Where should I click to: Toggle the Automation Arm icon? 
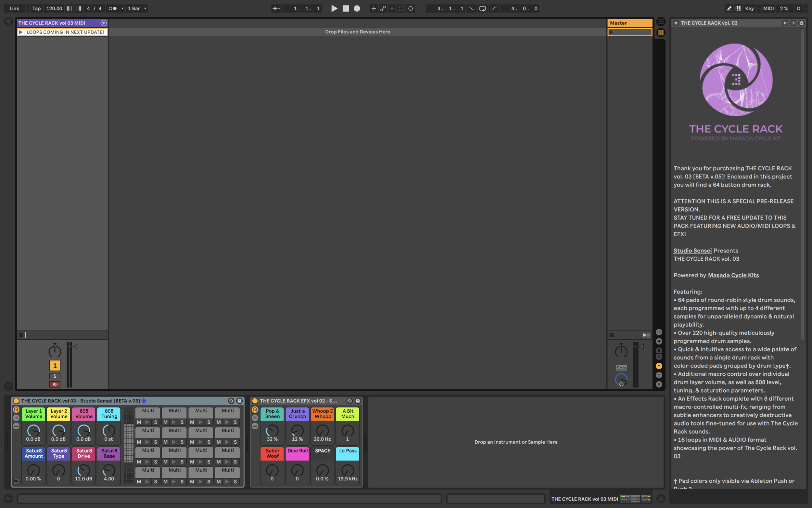point(383,8)
